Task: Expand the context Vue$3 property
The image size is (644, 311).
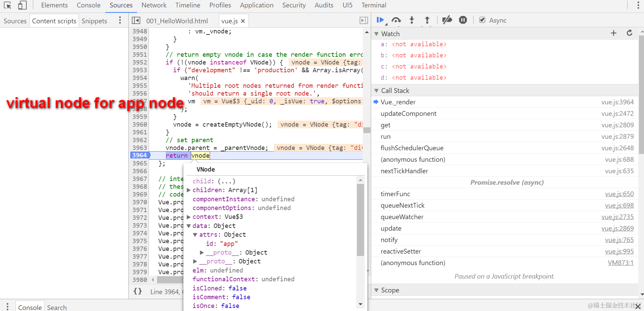Action: point(189,217)
